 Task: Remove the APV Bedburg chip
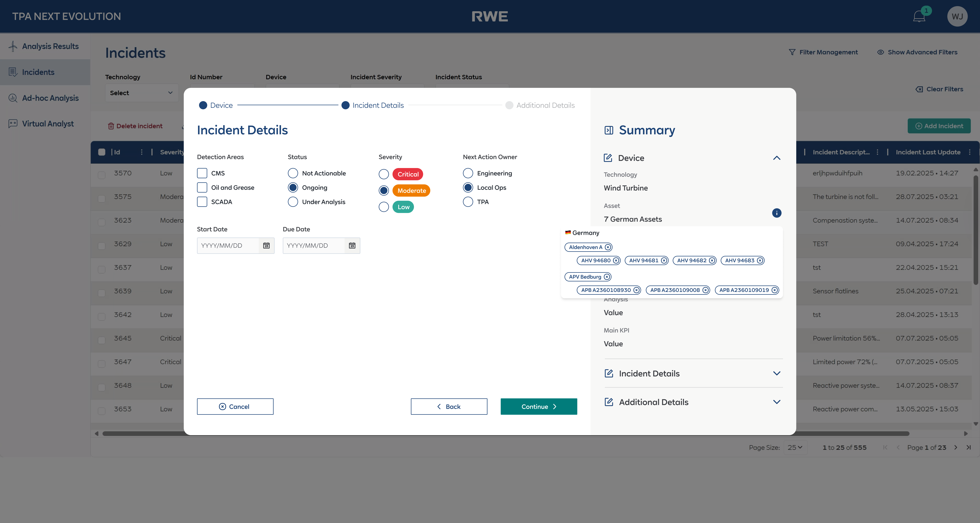pyautogui.click(x=607, y=277)
